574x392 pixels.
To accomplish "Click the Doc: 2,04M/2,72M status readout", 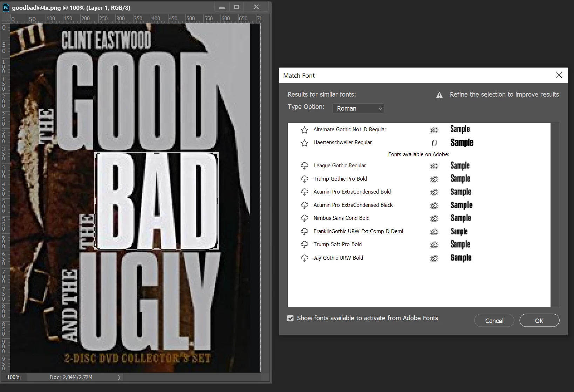I will click(71, 377).
